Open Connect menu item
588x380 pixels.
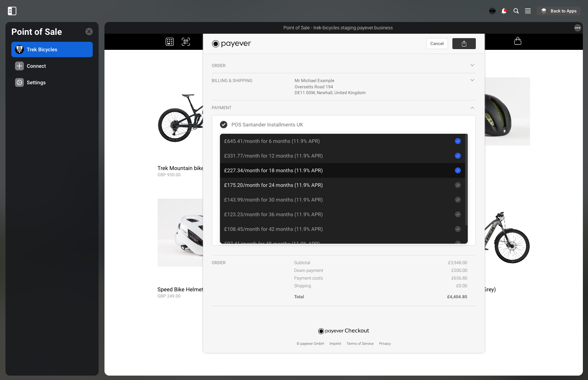click(52, 66)
